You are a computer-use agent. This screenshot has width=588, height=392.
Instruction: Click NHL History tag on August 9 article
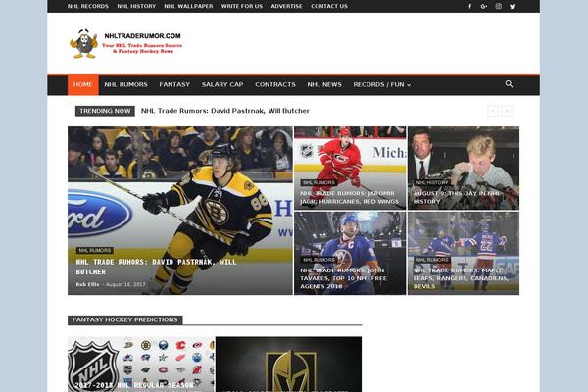(x=432, y=182)
